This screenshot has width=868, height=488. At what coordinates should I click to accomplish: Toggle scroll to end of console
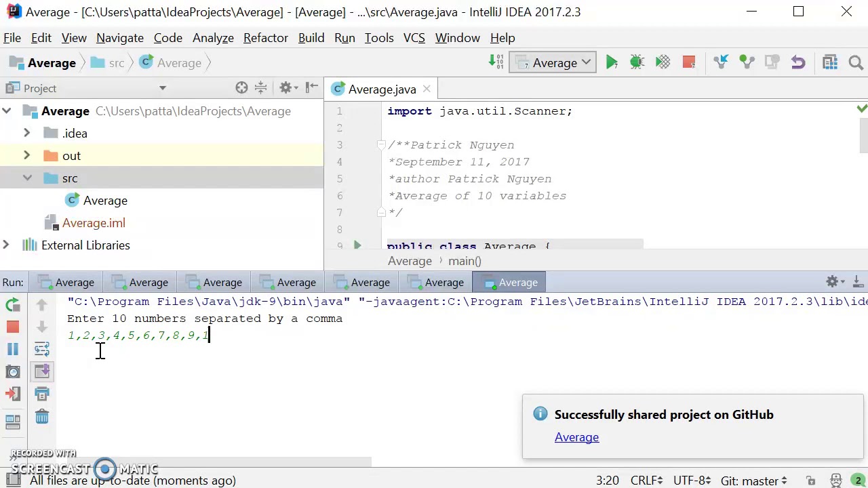pos(42,371)
